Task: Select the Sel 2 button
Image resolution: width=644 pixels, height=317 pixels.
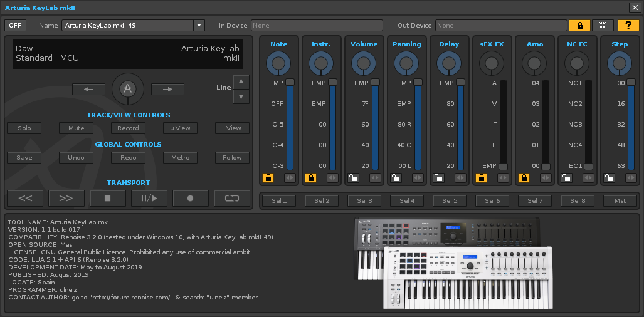Action: [322, 201]
